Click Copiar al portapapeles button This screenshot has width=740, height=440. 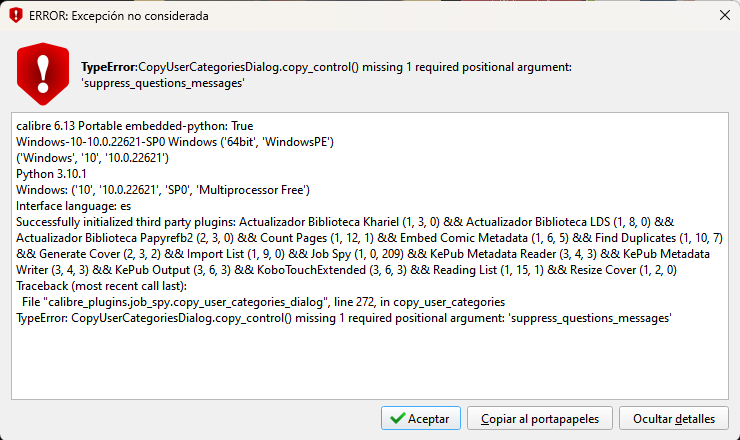coord(540,418)
